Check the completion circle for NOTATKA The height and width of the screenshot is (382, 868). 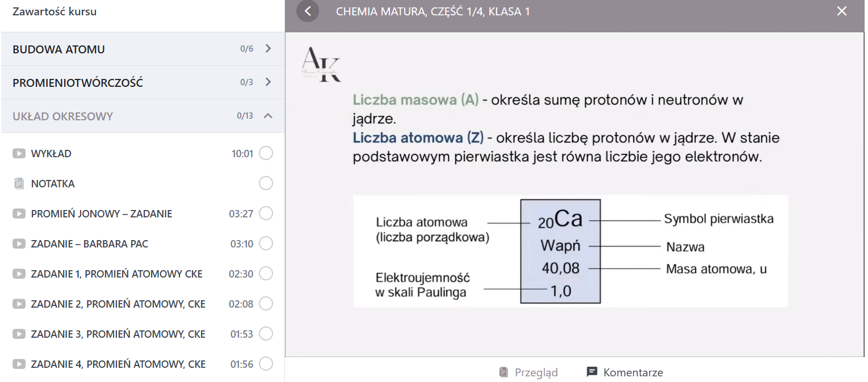point(265,183)
